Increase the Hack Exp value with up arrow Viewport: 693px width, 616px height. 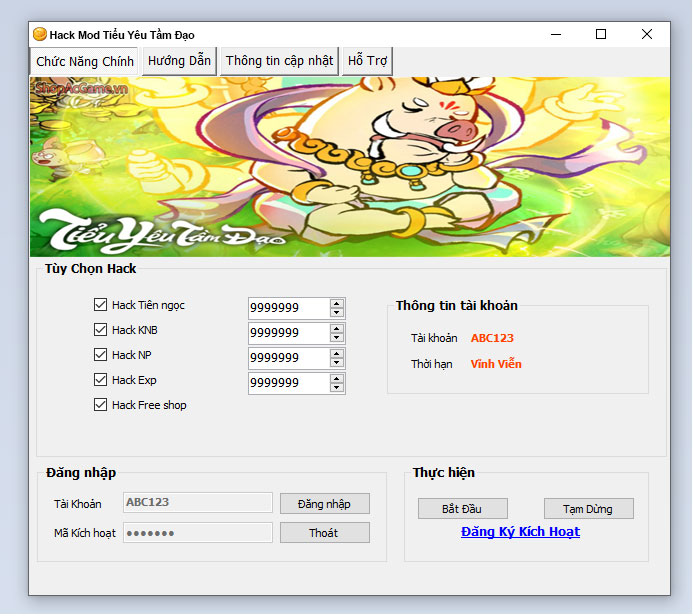(x=337, y=379)
